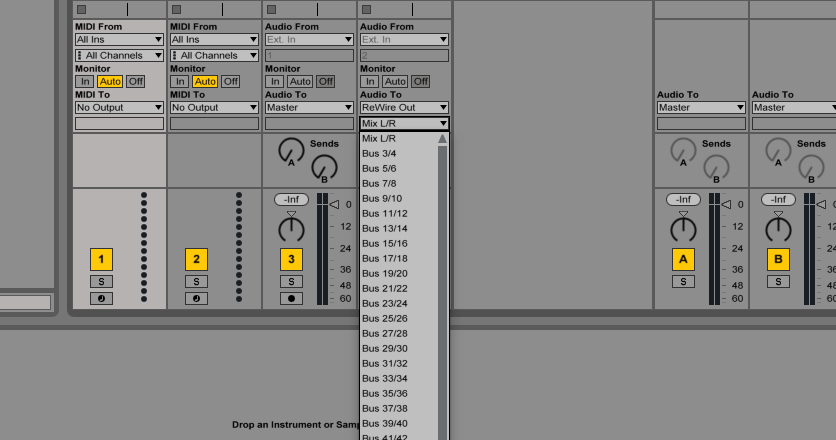Click Send A knob on track 3
Image resolution: width=836 pixels, height=440 pixels.
point(291,151)
